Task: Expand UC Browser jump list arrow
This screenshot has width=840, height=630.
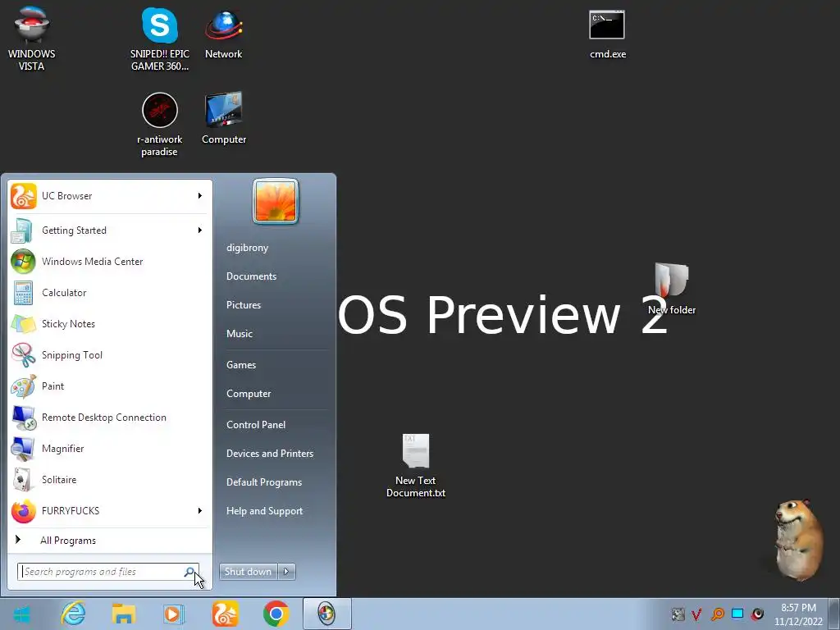Action: click(x=200, y=196)
